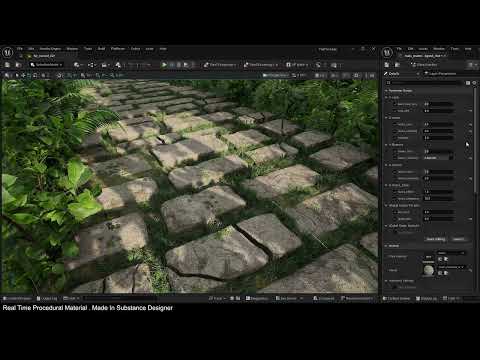The width and height of the screenshot is (480, 360).
Task: Click the property matrix grid icon beside search
Action: [x=468, y=82]
